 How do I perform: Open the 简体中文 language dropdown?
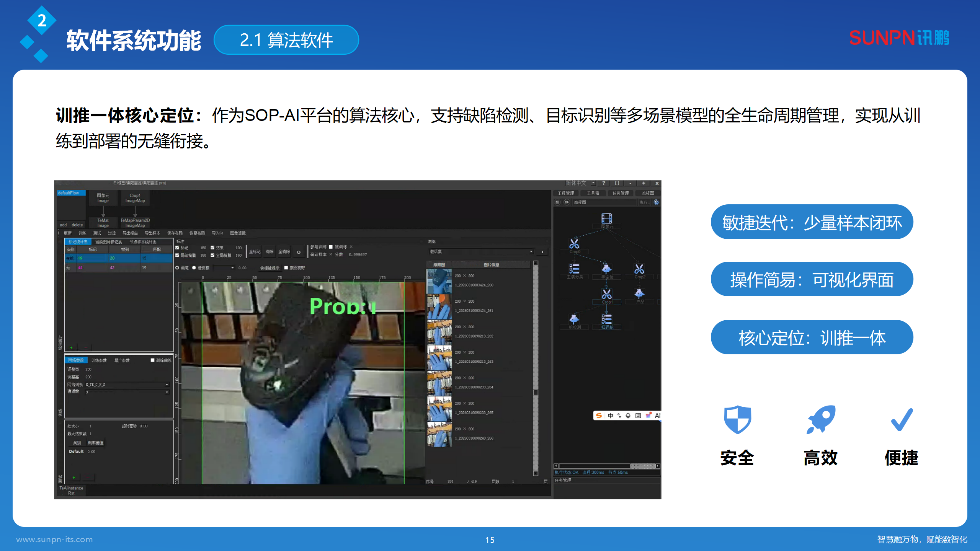click(x=593, y=183)
